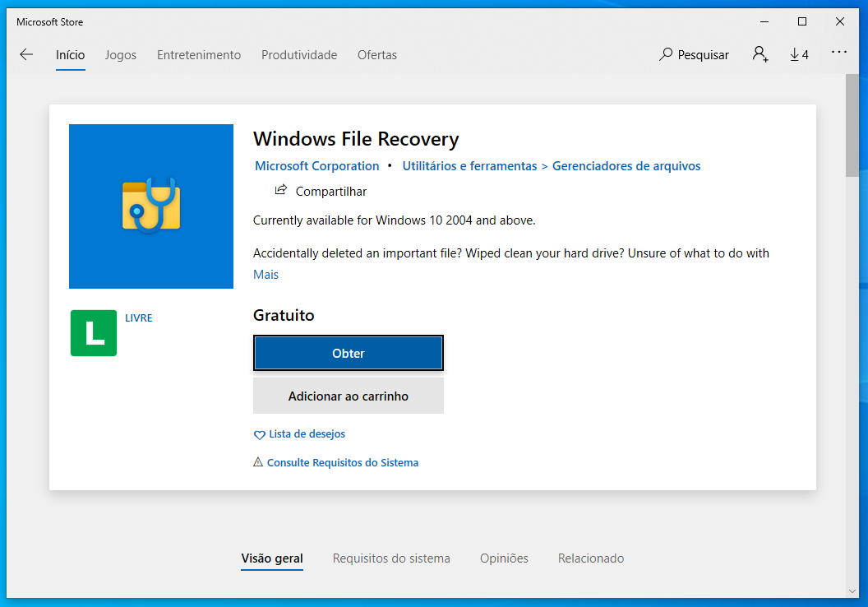
Task: Open the downloads and updates icon
Action: pos(799,54)
